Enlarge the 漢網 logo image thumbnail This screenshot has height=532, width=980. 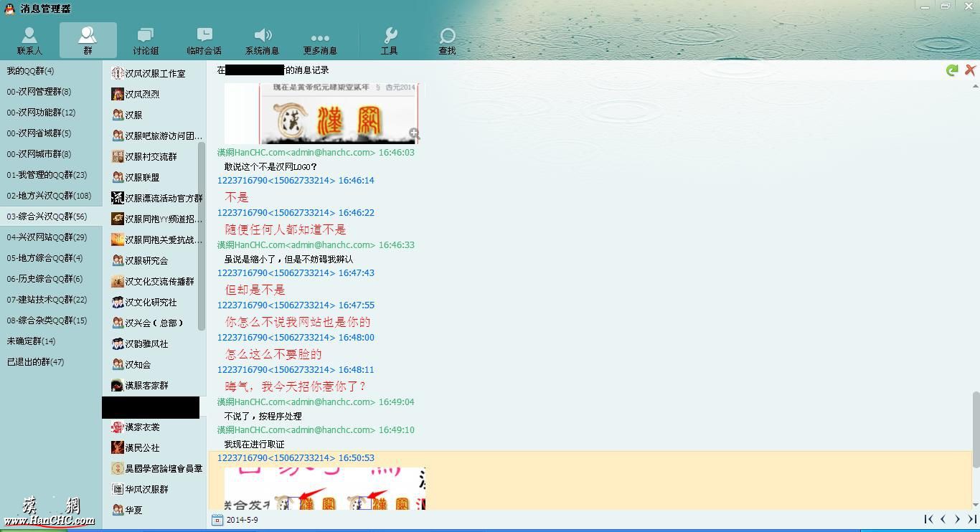[x=414, y=133]
